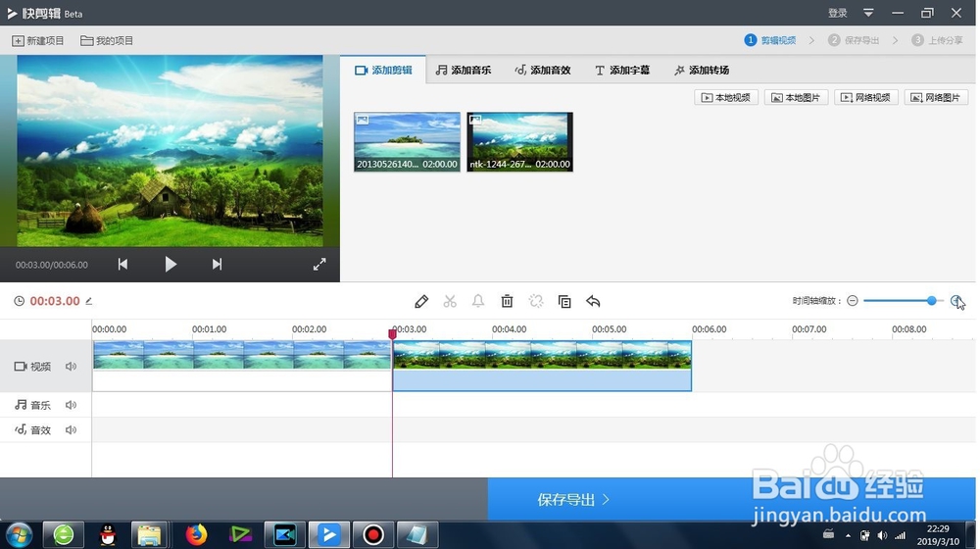The image size is (980, 549).
Task: Open file explorer in the taskbar
Action: (x=149, y=535)
